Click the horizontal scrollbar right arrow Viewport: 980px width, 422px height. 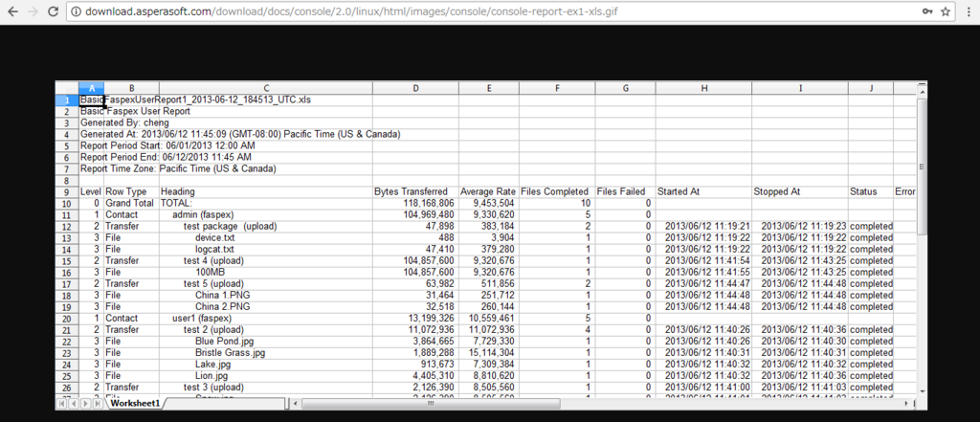point(907,404)
